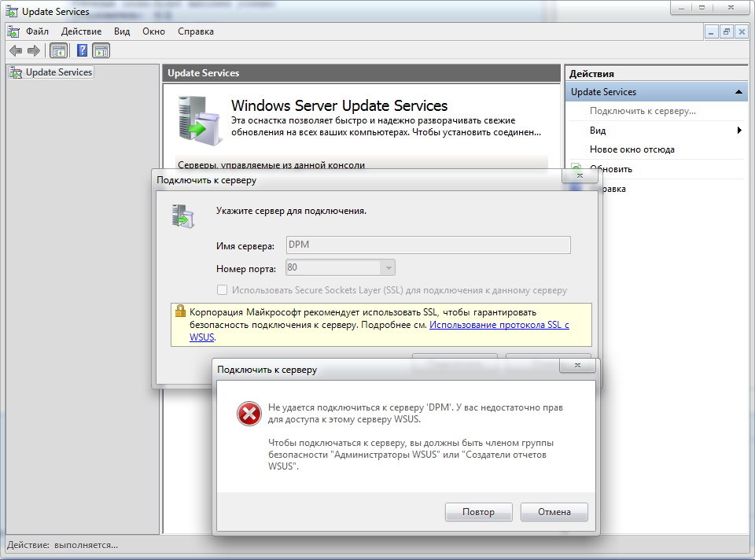Click the Повтор button
The height and width of the screenshot is (560, 755).
click(479, 512)
